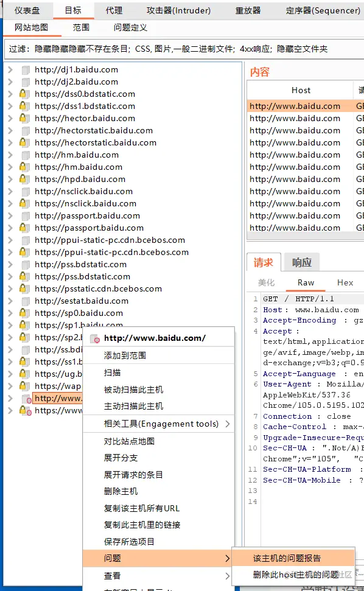This screenshot has width=364, height=591.
Task: Click page icon beside http://hectorstatic.baidu.com
Action: (x=25, y=130)
